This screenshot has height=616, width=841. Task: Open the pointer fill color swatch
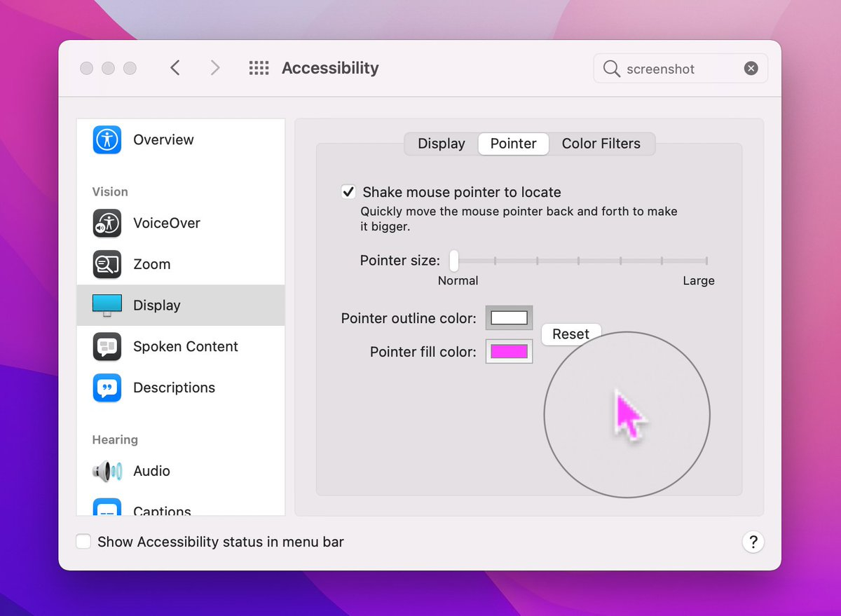pos(509,352)
